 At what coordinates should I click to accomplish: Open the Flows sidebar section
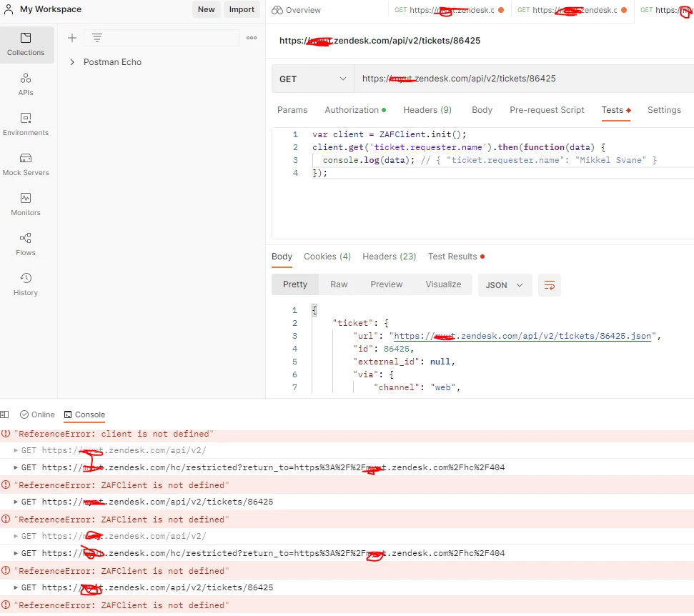click(x=26, y=244)
